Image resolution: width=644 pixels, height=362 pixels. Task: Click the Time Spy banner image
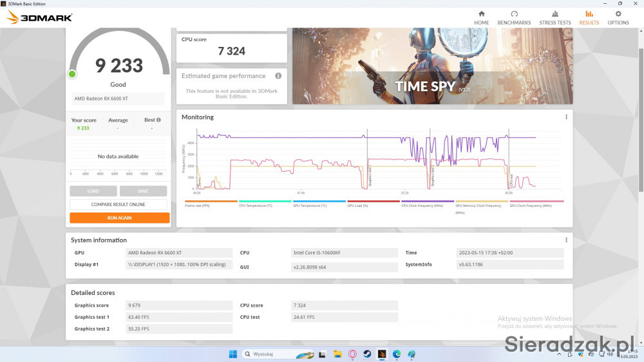(x=433, y=66)
